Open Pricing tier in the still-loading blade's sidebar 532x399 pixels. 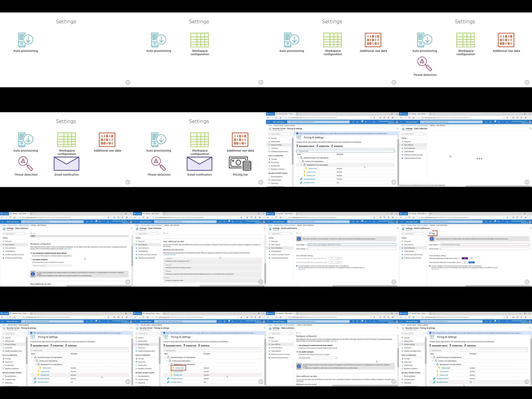click(x=407, y=142)
